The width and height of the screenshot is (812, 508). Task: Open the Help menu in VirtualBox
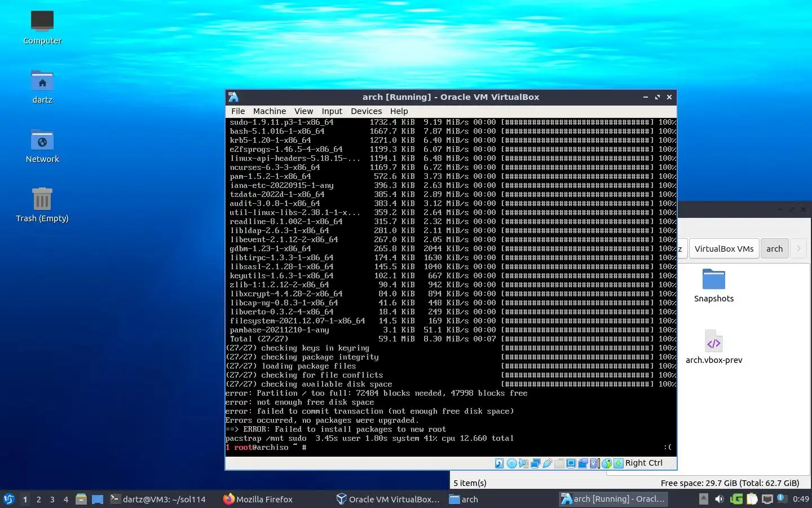tap(399, 111)
